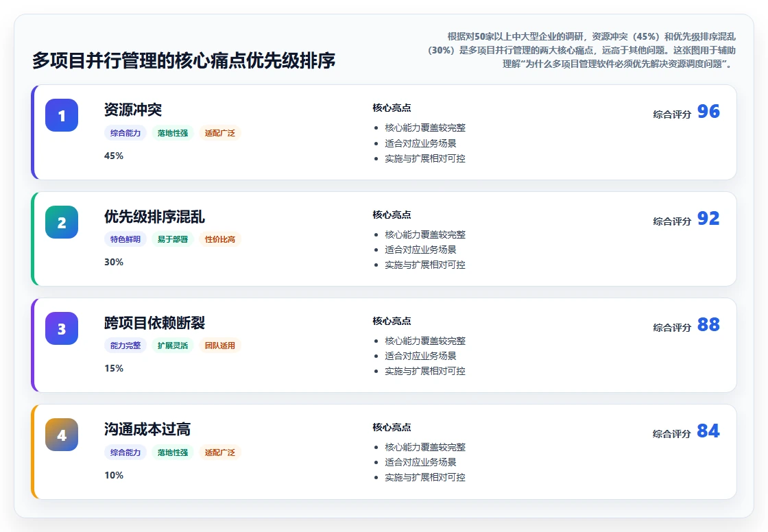
Task: Click 综合评分 label beside score 88
Action: (672, 328)
